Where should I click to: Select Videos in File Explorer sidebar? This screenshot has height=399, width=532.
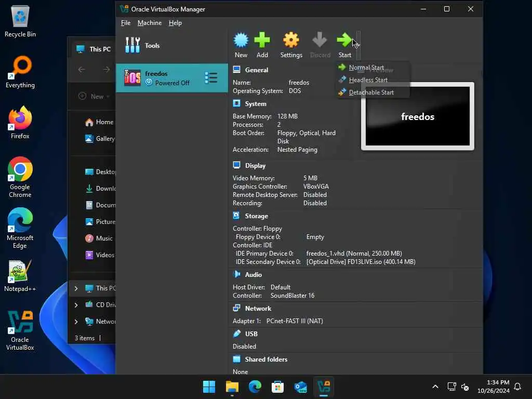click(x=99, y=255)
